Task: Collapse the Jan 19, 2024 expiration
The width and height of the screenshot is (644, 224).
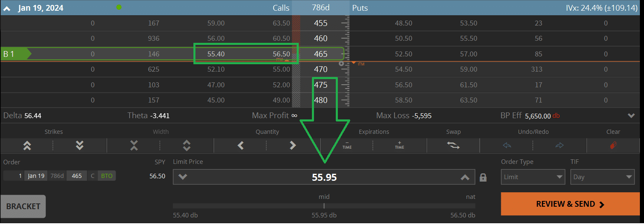Action: 7,8
